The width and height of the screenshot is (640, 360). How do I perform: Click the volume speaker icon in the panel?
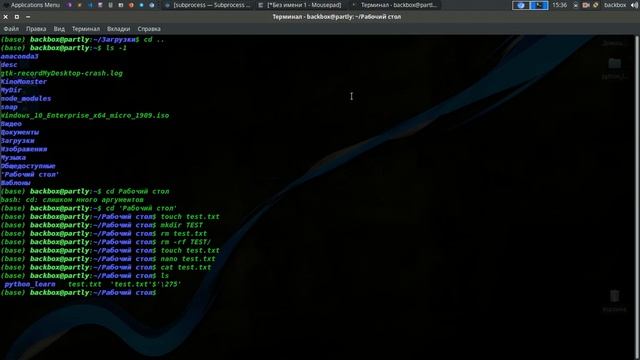(x=634, y=5)
